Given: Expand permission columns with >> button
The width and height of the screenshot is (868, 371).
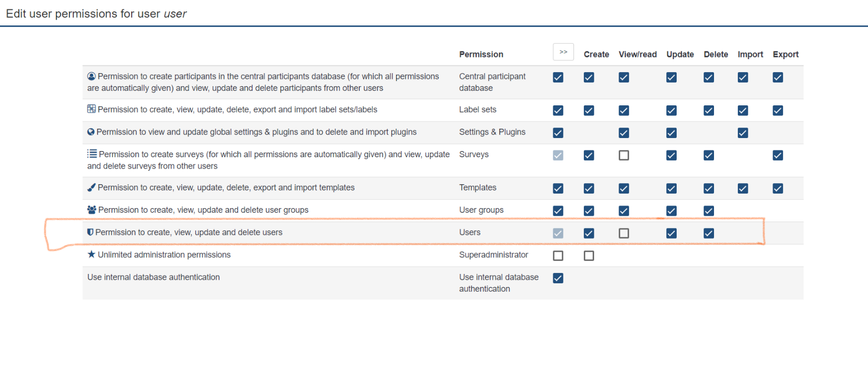Looking at the screenshot, I should pos(563,52).
